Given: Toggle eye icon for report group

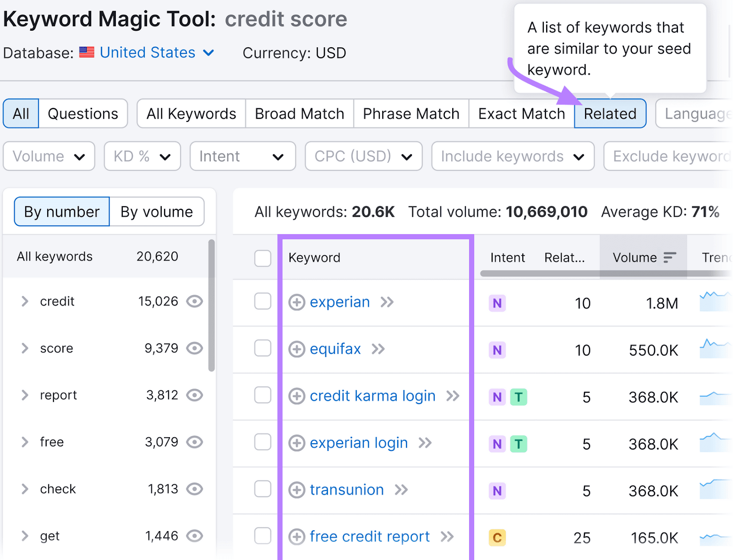Looking at the screenshot, I should [195, 395].
